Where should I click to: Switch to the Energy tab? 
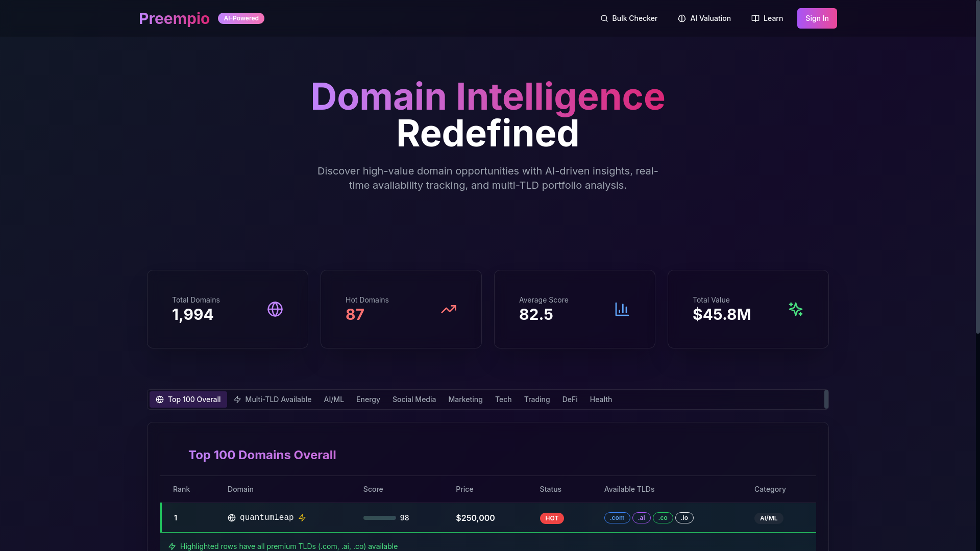(x=368, y=399)
